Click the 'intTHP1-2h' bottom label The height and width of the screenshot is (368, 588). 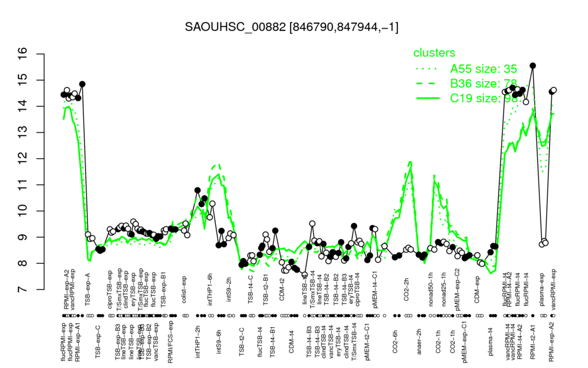point(198,341)
